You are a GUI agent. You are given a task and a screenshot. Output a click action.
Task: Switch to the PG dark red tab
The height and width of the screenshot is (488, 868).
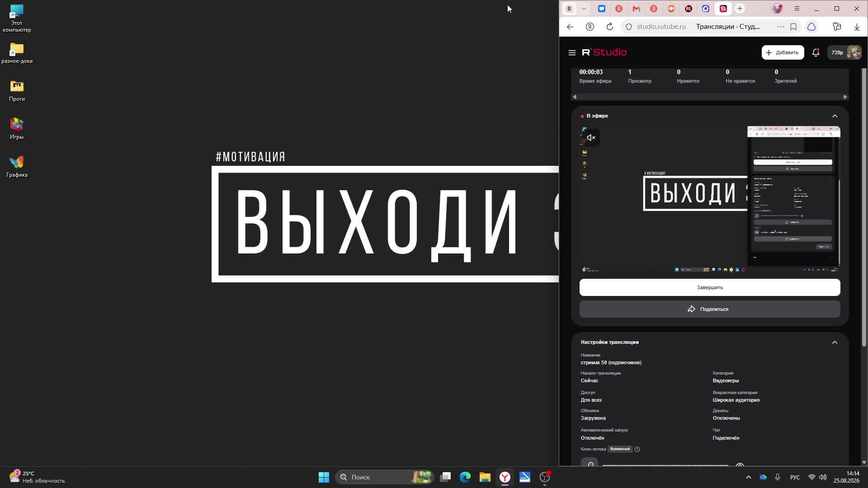coord(689,9)
